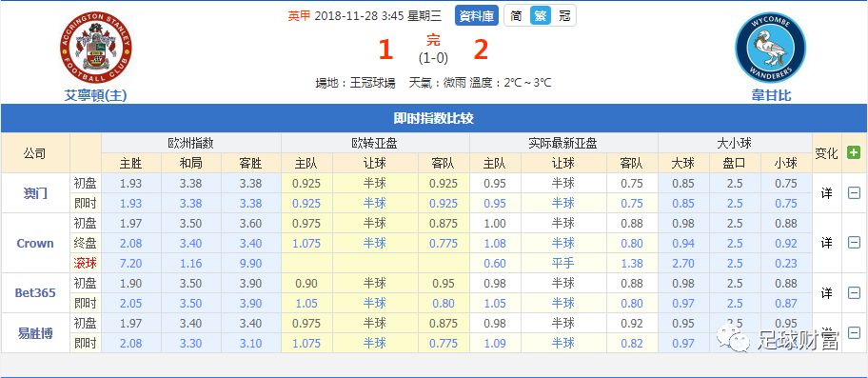868x378 pixels.
Task: Click the Accrington Stanley club crest
Action: [x=96, y=48]
